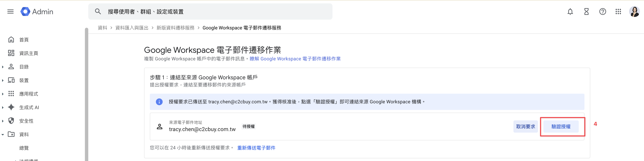Click the 步驟 1 heading text
This screenshot has width=644, height=161.
coord(203,77)
